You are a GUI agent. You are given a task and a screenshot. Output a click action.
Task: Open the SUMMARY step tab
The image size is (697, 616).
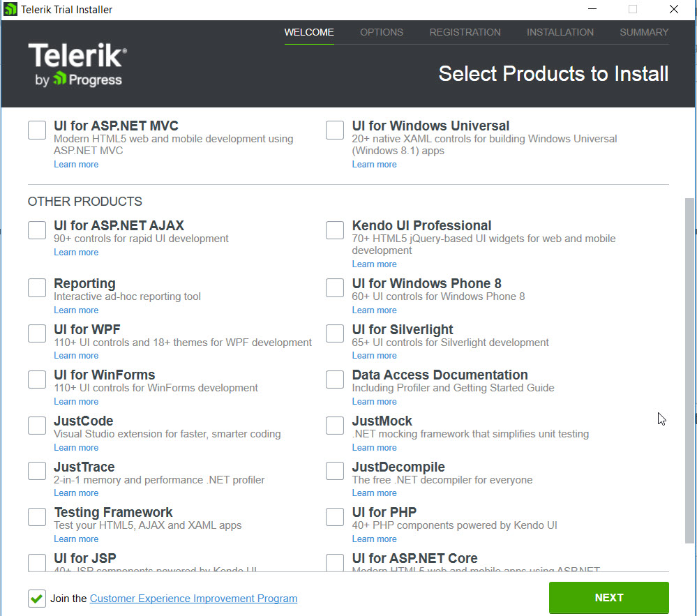(x=643, y=32)
